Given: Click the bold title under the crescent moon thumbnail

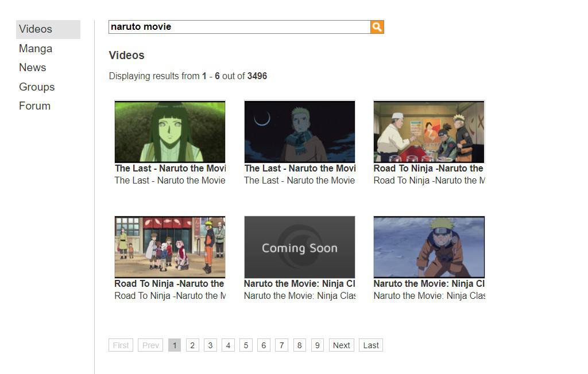Looking at the screenshot, I should [x=300, y=168].
